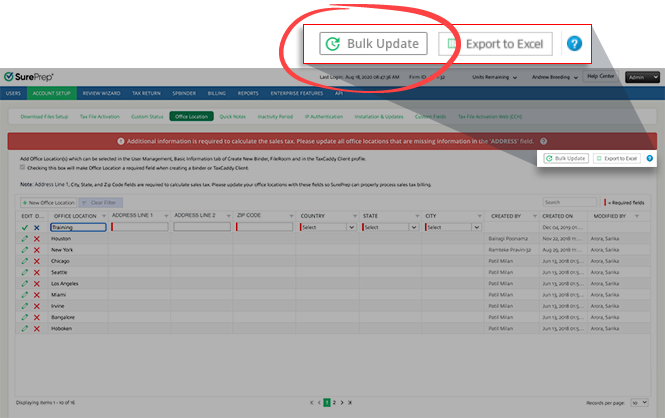Cancel editing the Training row
The height and width of the screenshot is (418, 665).
[x=37, y=228]
